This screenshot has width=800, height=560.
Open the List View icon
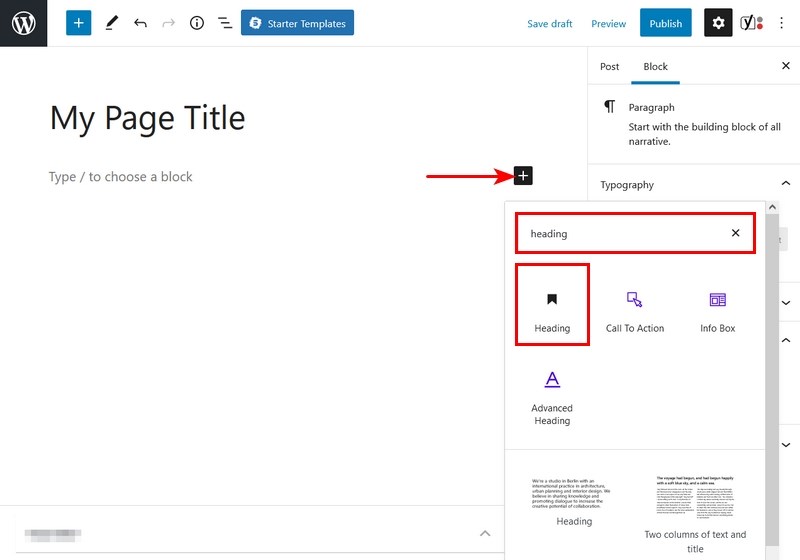tap(225, 23)
